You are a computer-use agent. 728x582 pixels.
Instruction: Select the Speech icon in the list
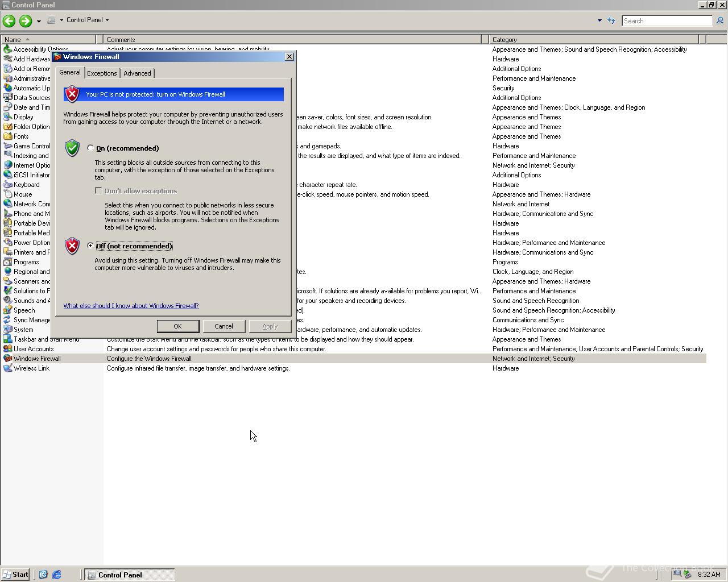coord(8,310)
